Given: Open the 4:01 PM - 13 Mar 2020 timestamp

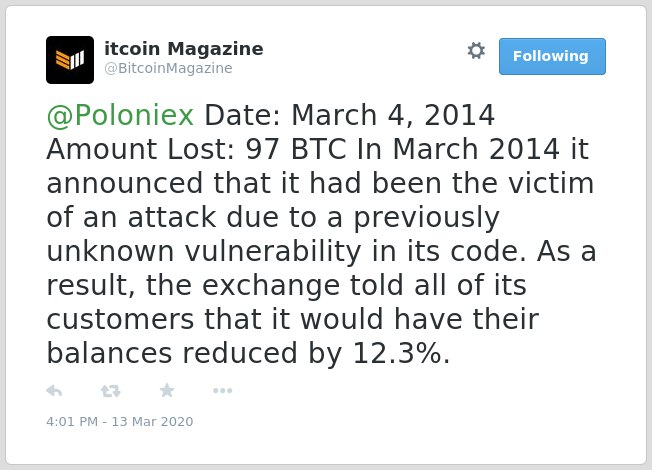Looking at the screenshot, I should click(120, 422).
